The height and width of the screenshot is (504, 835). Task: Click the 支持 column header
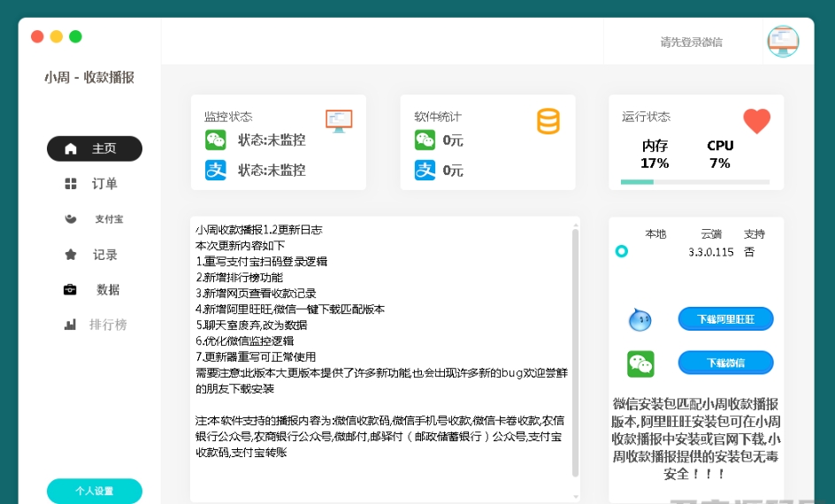[754, 234]
